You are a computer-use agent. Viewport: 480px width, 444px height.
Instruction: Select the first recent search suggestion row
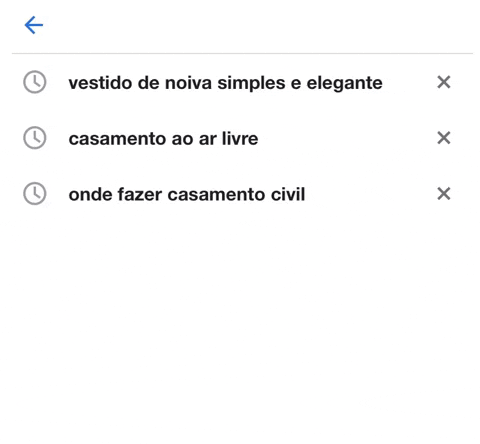pyautogui.click(x=240, y=82)
